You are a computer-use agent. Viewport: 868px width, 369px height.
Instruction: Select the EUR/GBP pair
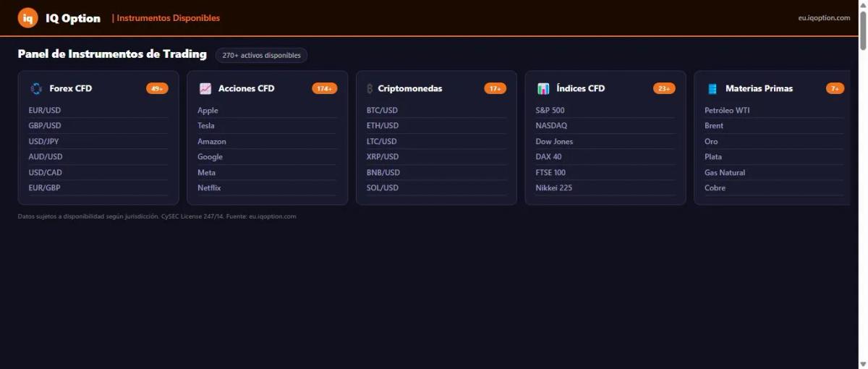pyautogui.click(x=98, y=187)
